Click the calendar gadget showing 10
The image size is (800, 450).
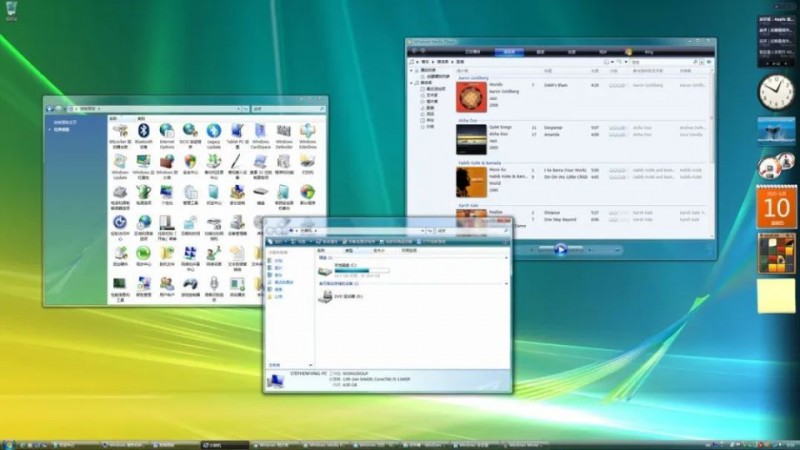tap(775, 206)
